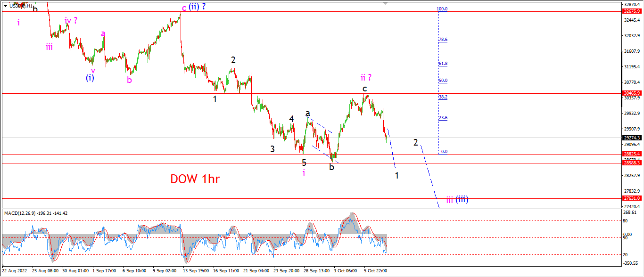Select the magenta 'ii ?' wave label

[x=367, y=77]
